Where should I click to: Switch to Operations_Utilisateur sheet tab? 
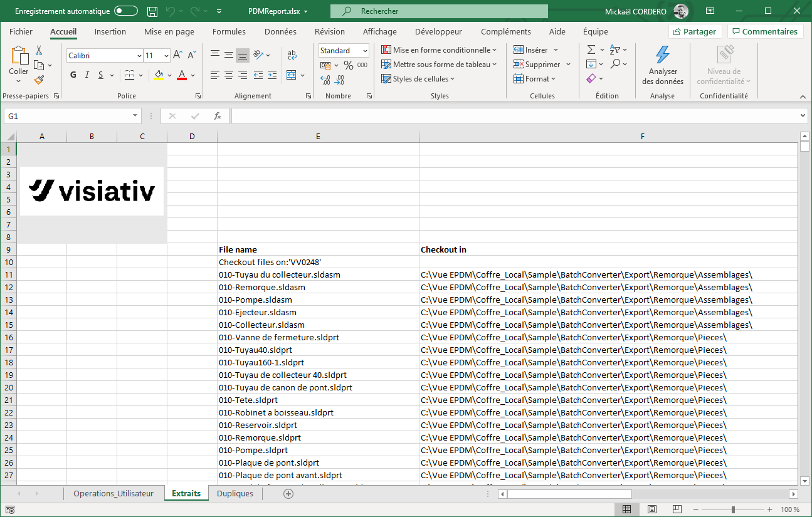[113, 493]
